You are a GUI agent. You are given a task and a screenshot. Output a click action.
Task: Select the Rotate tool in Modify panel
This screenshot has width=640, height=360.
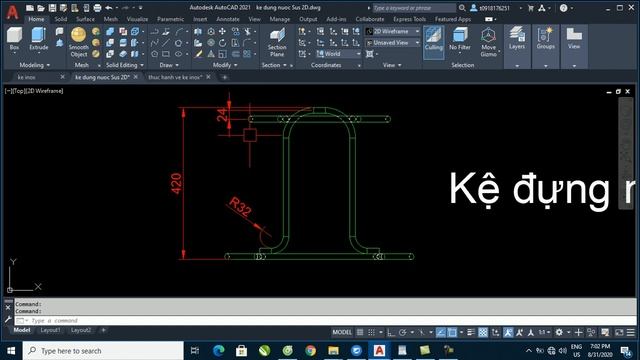click(x=222, y=42)
